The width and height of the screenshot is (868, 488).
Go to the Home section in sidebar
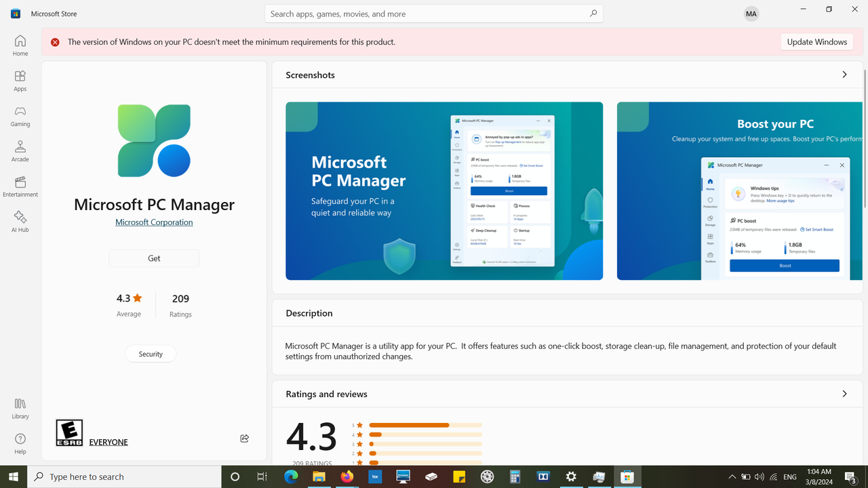20,45
